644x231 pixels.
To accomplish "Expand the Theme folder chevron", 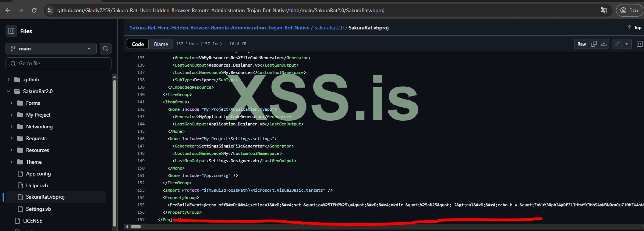I will (x=11, y=162).
